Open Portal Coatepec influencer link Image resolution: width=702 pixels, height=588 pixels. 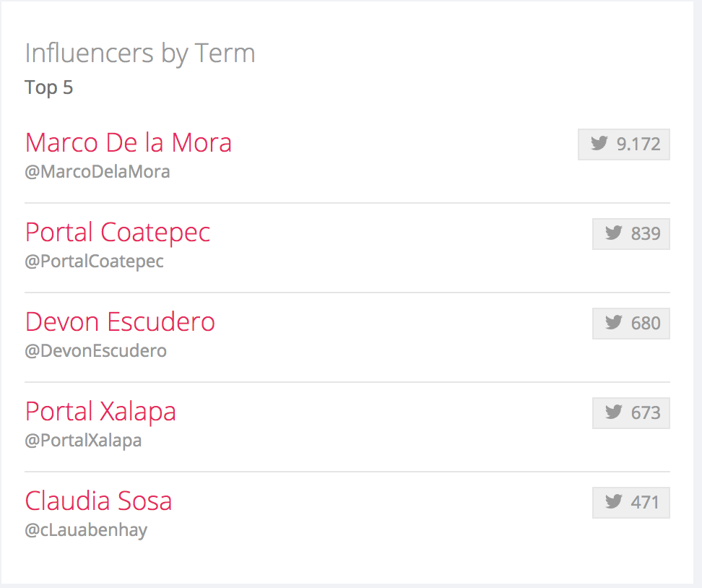pos(118,232)
